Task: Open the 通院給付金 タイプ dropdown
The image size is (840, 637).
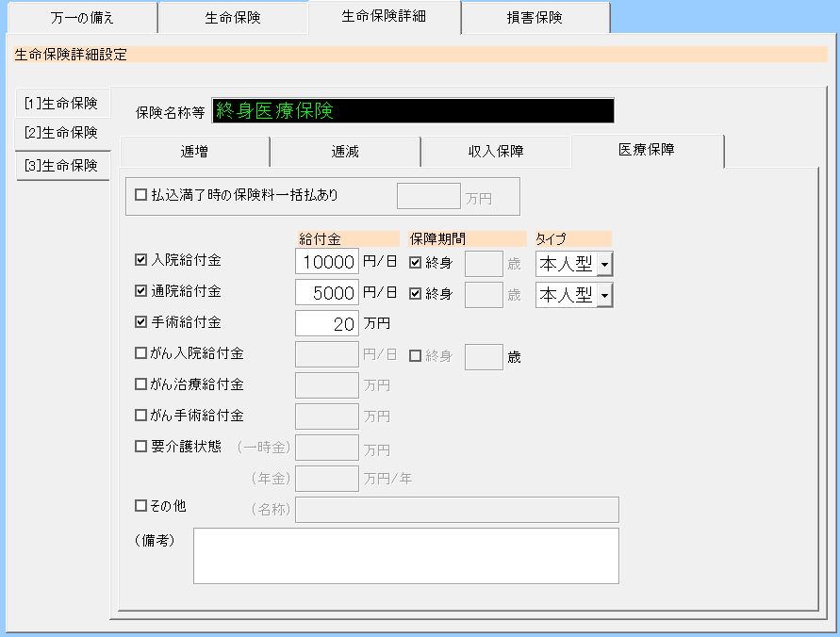Action: [604, 296]
